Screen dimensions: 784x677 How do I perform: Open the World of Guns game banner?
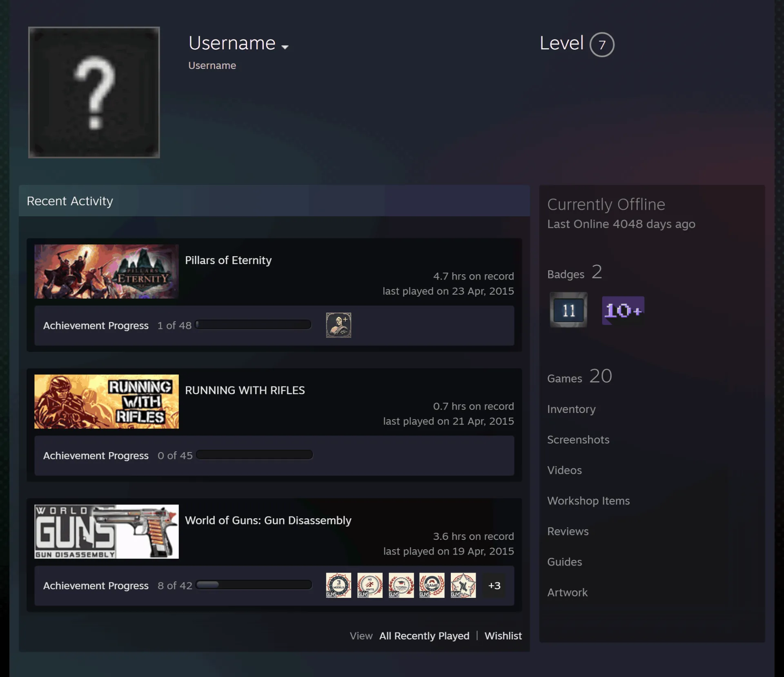tap(107, 531)
